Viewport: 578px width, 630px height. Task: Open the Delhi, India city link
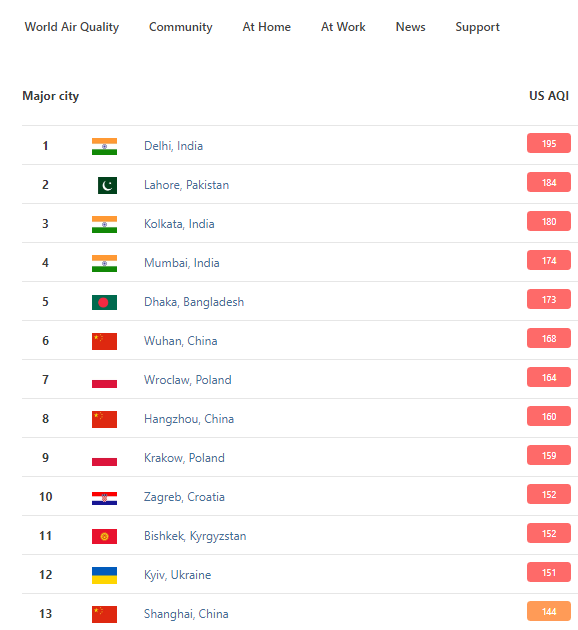click(174, 146)
